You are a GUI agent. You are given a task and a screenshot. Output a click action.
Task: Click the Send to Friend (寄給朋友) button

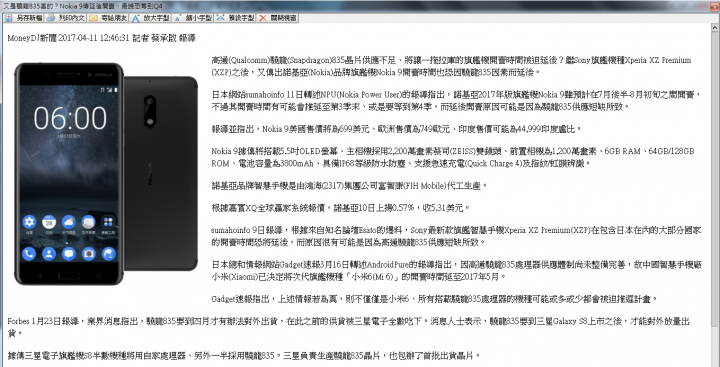pos(107,18)
